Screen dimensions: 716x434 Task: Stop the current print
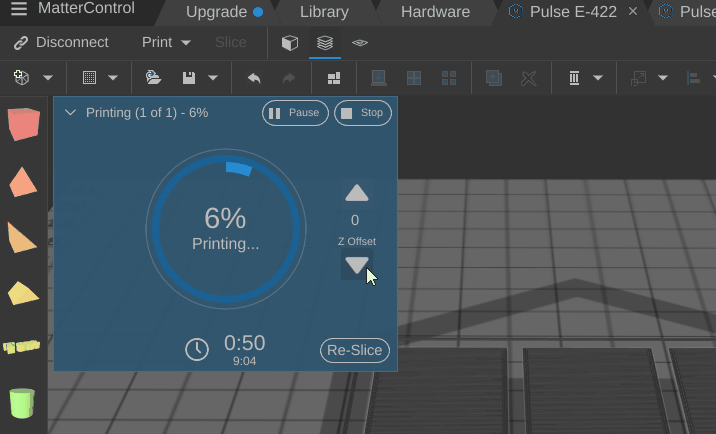(x=363, y=113)
